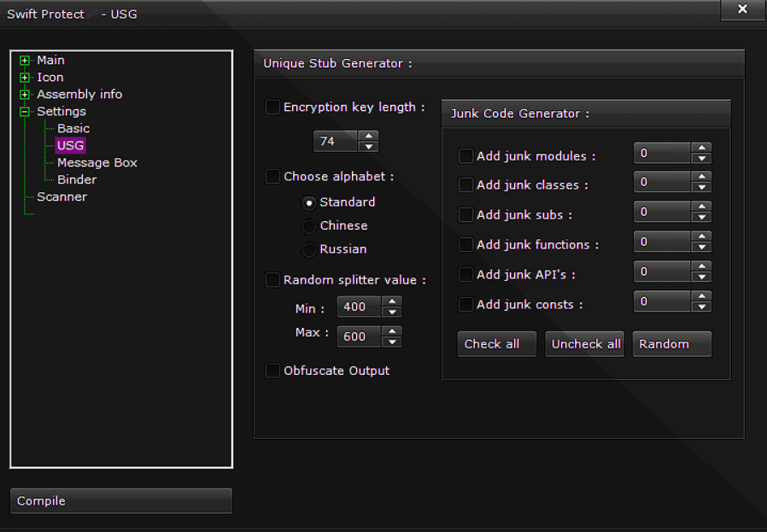Click the Check all button
767x532 pixels.
click(497, 344)
